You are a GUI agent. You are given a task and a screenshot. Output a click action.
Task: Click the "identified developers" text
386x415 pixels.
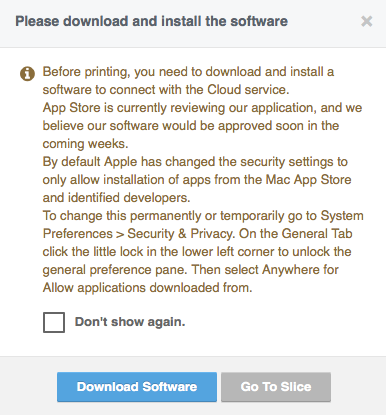pyautogui.click(x=129, y=198)
